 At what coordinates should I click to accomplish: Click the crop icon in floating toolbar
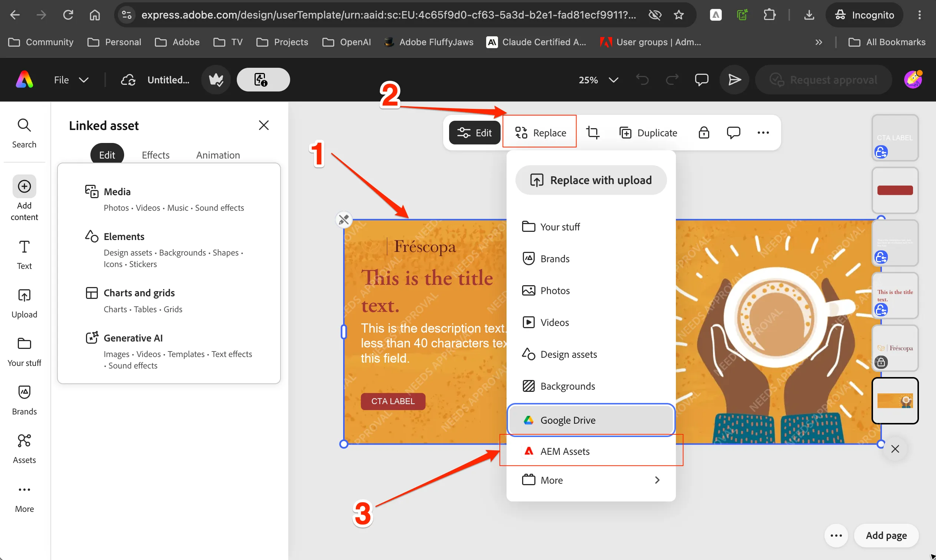(593, 133)
